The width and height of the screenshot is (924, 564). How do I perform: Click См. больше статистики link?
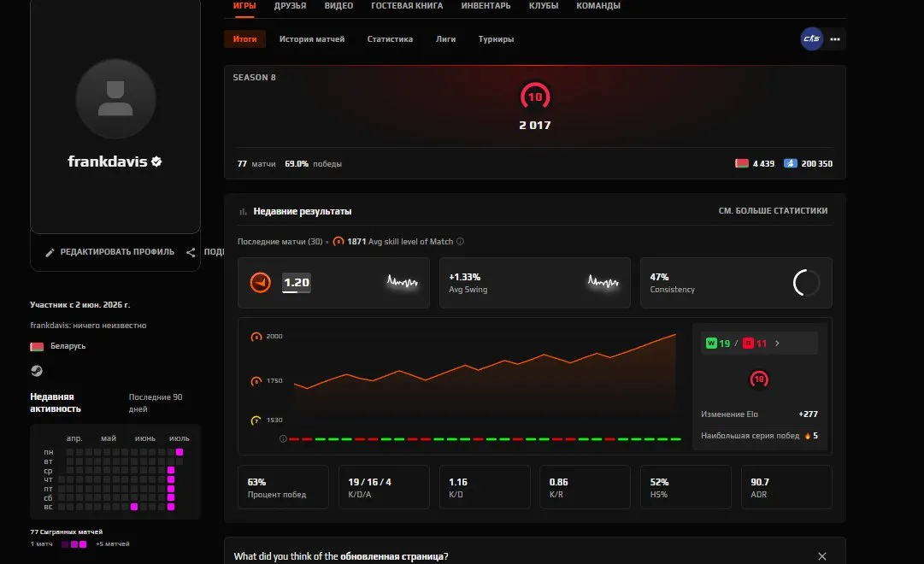774,211
